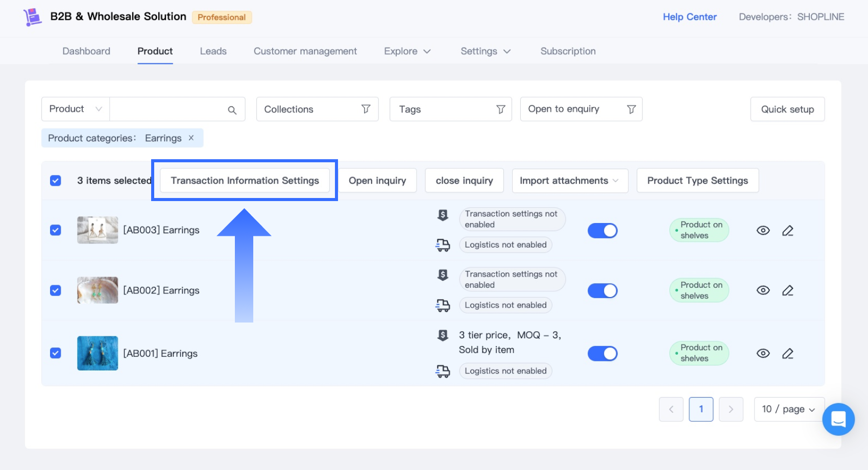Viewport: 868px width, 470px height.
Task: Click Transaction Information Settings button
Action: pos(245,181)
